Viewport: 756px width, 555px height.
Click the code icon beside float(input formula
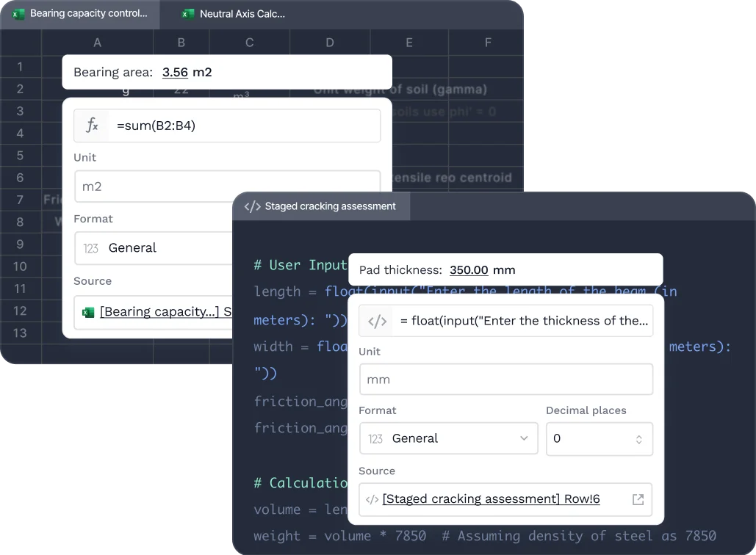coord(377,321)
